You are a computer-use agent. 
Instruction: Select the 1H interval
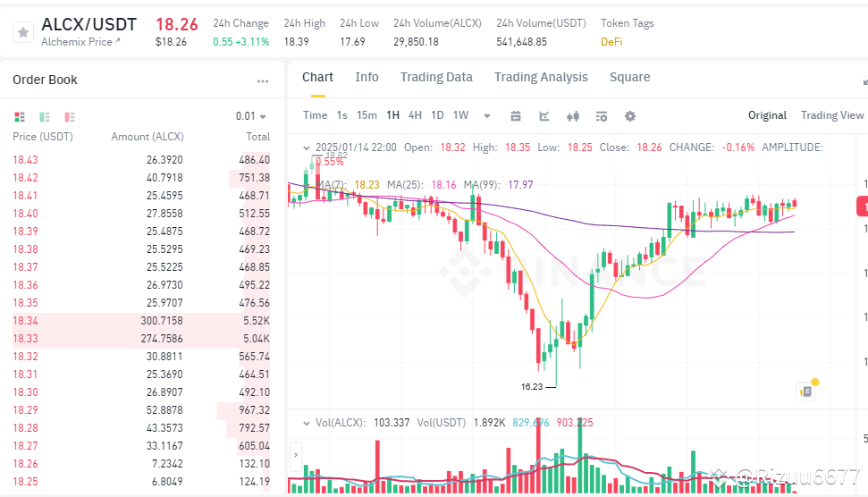click(393, 115)
